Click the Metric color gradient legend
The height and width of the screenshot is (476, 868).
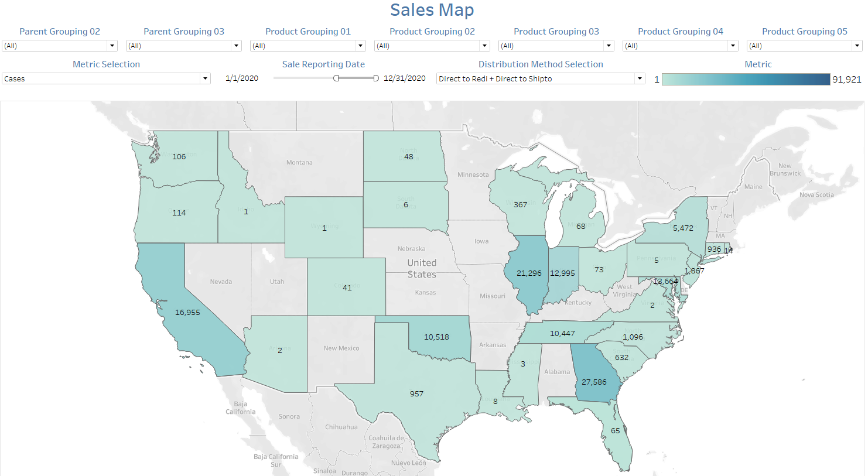746,79
